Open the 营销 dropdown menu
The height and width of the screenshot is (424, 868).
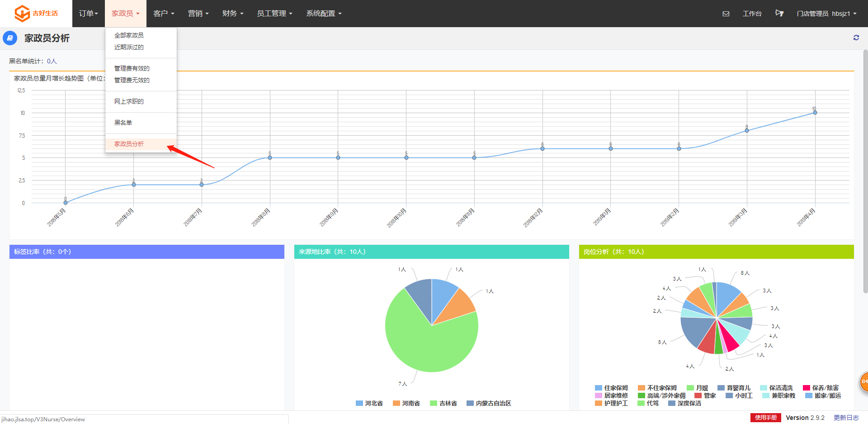pyautogui.click(x=198, y=14)
